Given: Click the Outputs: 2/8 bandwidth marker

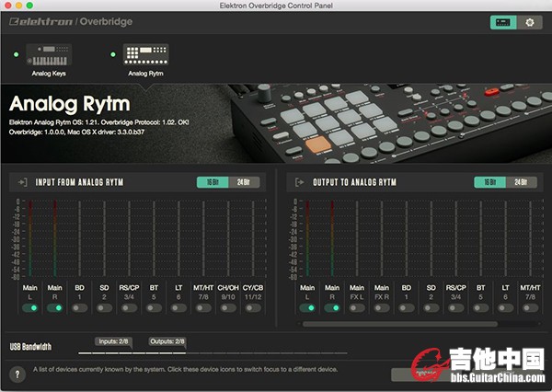Looking at the screenshot, I should tap(167, 341).
